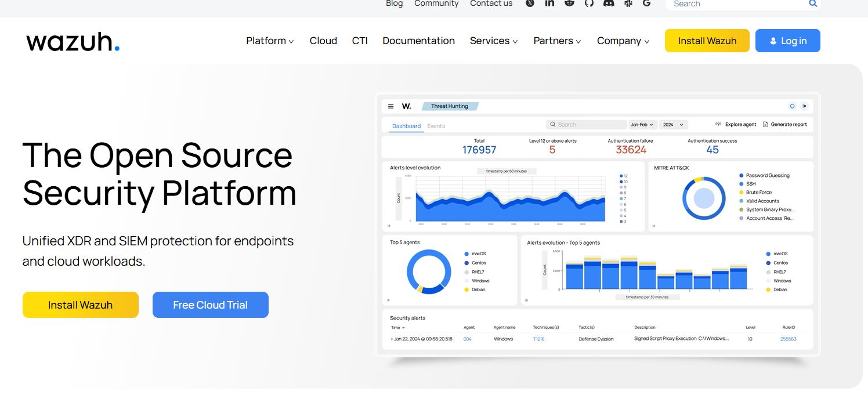Expand the Partners menu
Viewport: 868px width, 395px height.
tap(558, 41)
